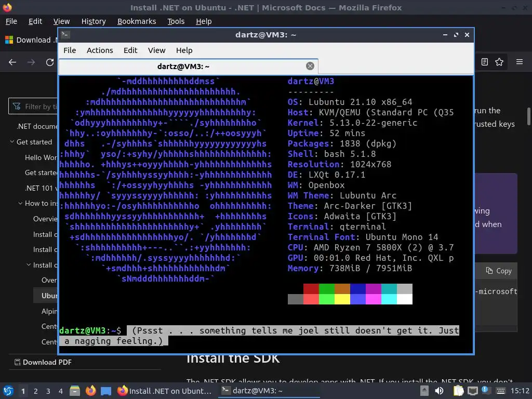Click the removable media tray icon
The width and height of the screenshot is (532, 399).
tap(424, 391)
